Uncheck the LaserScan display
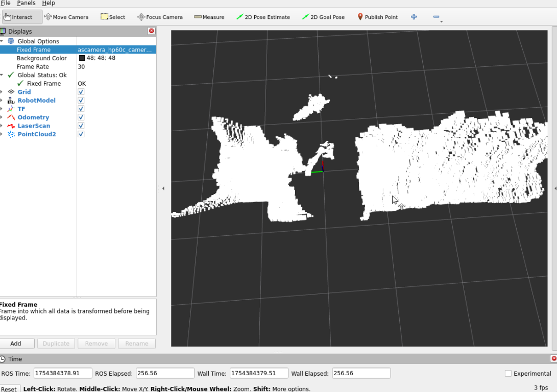Screen dimensions: 557x392 click(81, 126)
